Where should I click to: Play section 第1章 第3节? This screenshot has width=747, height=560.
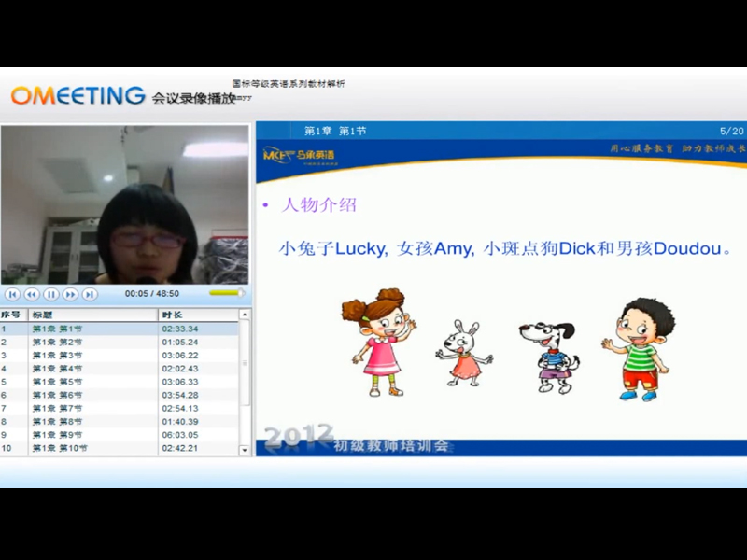point(58,356)
